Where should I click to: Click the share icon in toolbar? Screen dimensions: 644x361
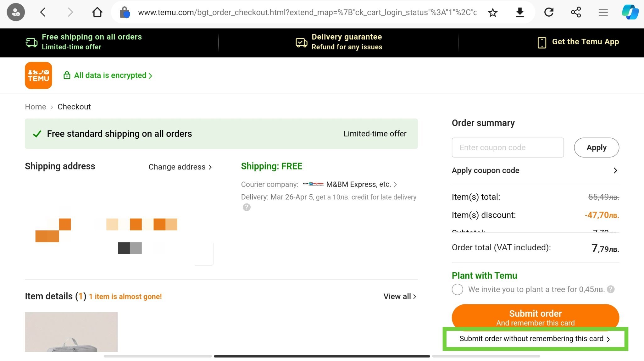pos(576,13)
